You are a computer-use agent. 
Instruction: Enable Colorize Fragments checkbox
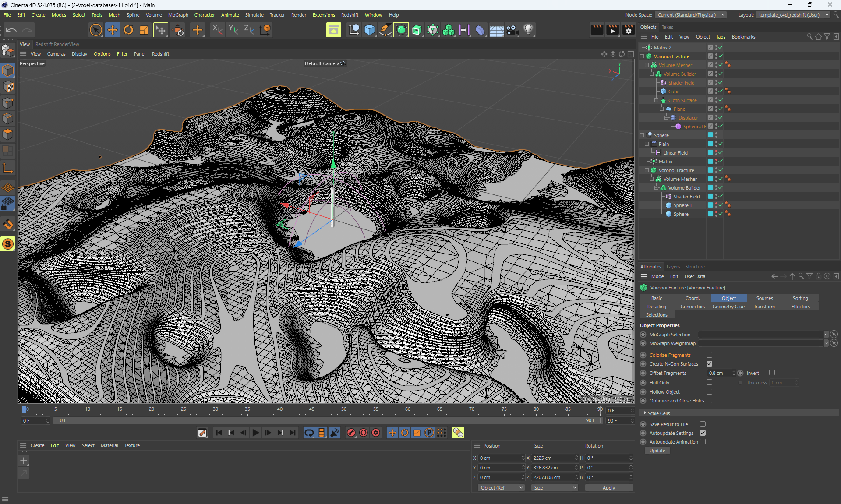[709, 355]
